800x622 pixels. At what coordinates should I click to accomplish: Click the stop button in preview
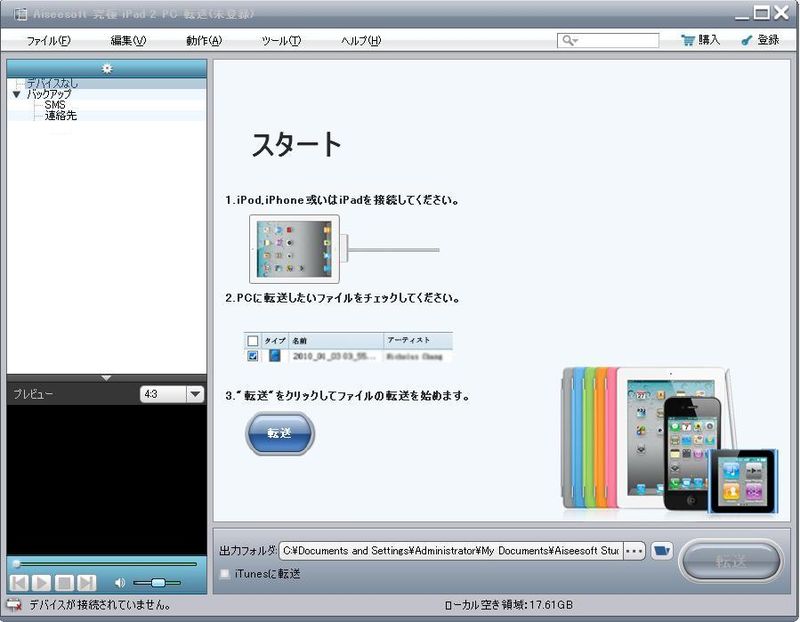tap(64, 582)
